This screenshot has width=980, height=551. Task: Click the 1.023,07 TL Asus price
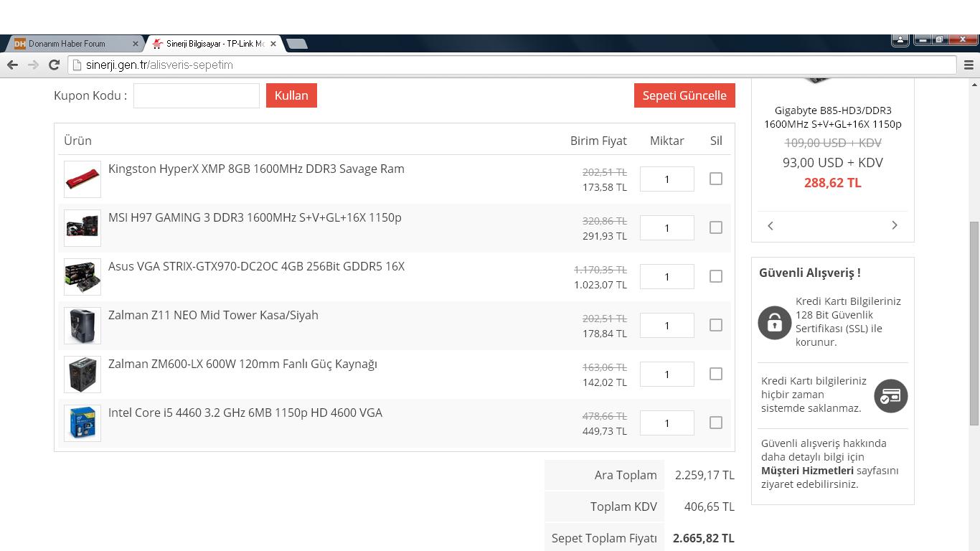point(600,285)
